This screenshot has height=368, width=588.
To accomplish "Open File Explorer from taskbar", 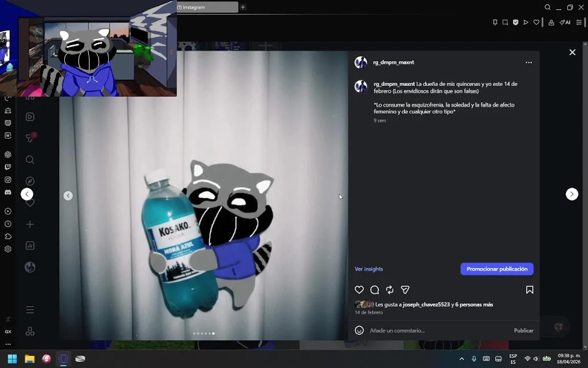I will (30, 359).
